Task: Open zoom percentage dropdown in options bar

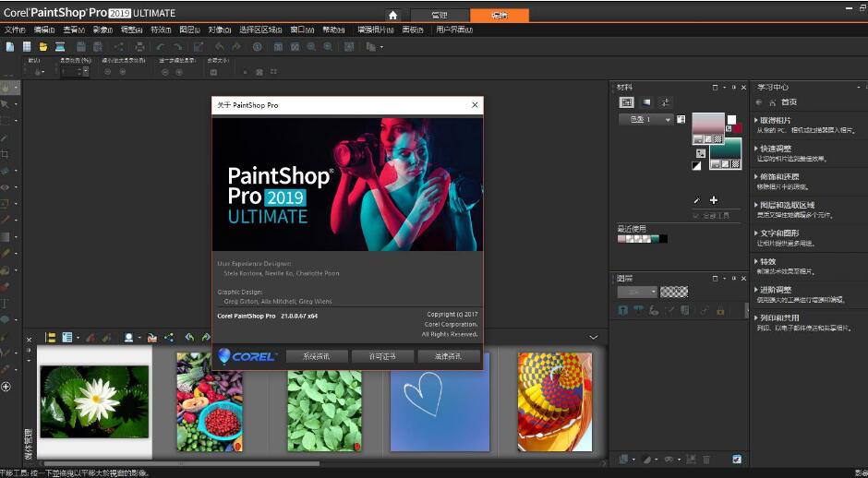Action: click(x=86, y=71)
